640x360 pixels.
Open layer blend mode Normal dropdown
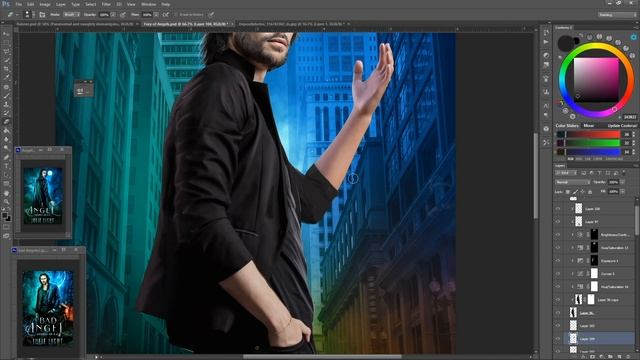(x=572, y=182)
